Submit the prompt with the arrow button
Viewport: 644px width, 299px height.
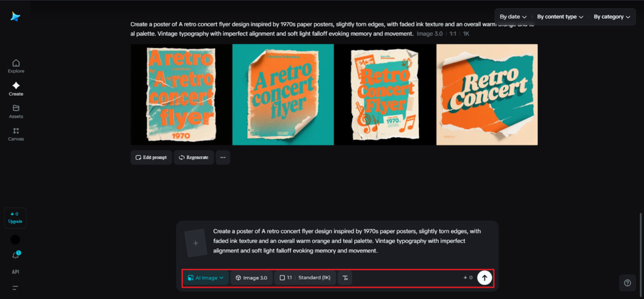[x=484, y=278]
